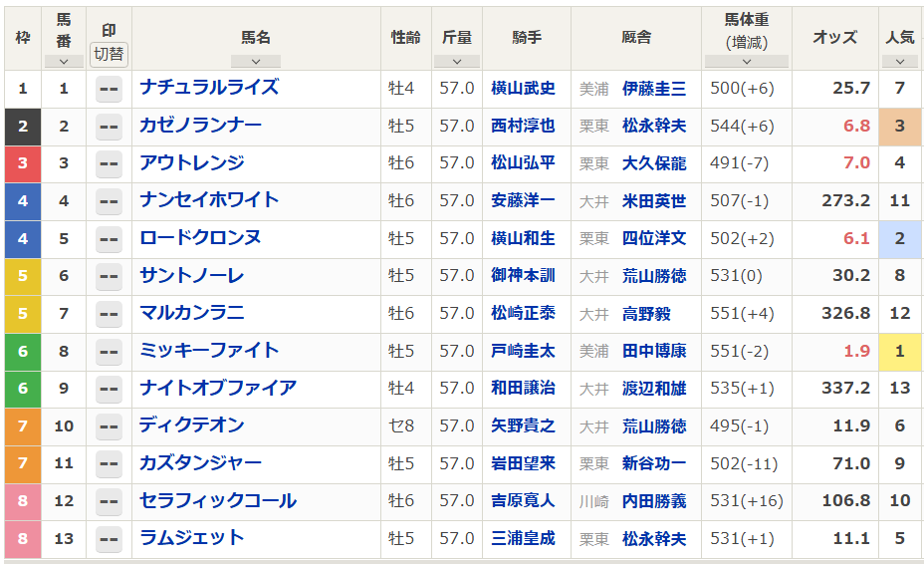Open jockey 和田譲治 profile
The image size is (924, 564).
point(524,389)
